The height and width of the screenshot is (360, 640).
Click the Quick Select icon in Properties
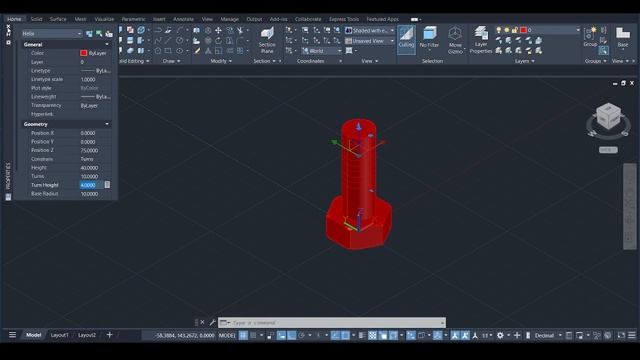[x=109, y=33]
